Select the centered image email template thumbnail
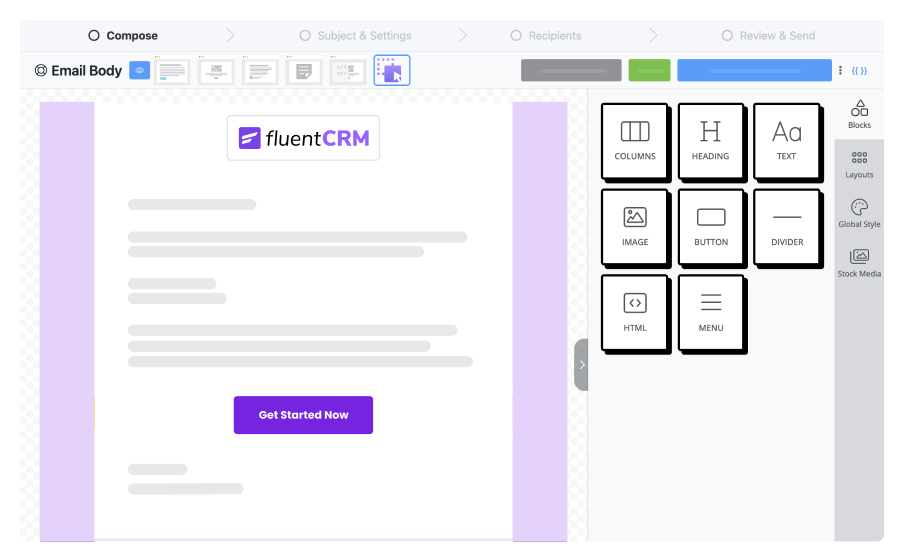The width and height of the screenshot is (903, 560). [216, 70]
